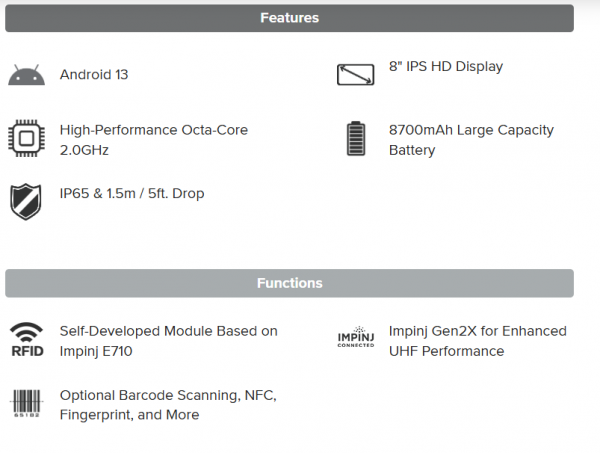This screenshot has height=453, width=600.
Task: Click the octa-core processor chip icon
Action: pyautogui.click(x=26, y=138)
